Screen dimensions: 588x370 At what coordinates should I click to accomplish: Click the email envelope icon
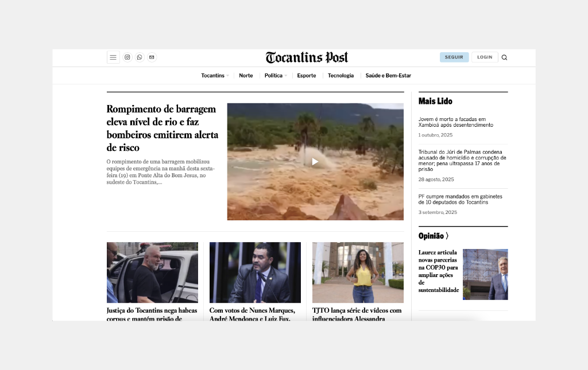pyautogui.click(x=152, y=57)
